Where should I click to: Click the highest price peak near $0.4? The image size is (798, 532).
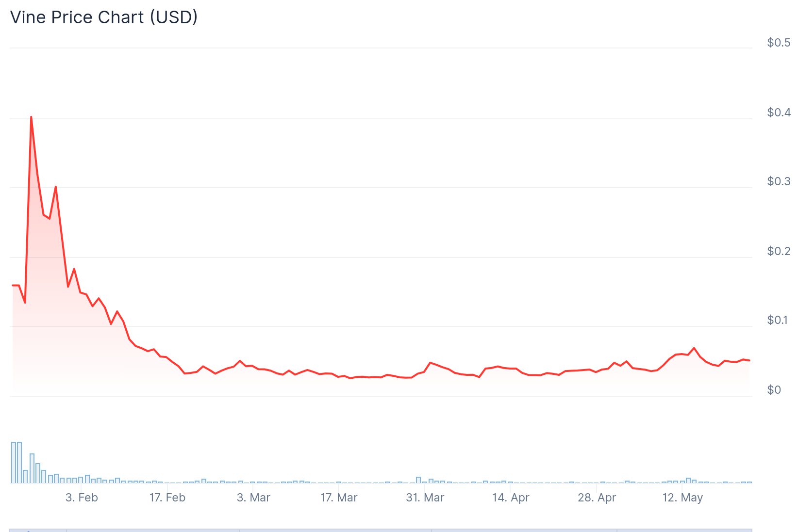pos(31,117)
